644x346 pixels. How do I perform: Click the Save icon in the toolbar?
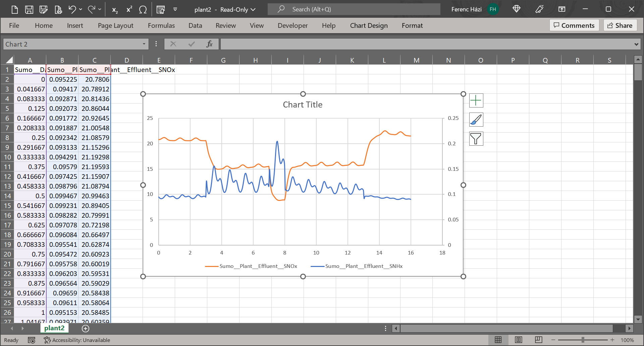click(29, 9)
